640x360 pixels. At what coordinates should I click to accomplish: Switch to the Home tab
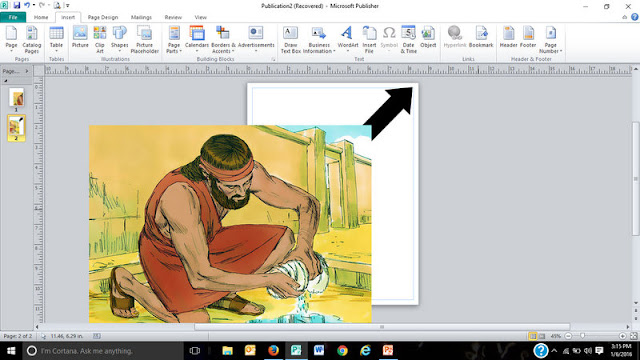pyautogui.click(x=41, y=17)
